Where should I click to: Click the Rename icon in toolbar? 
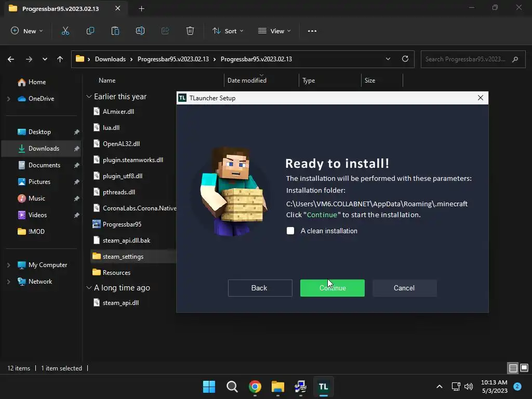click(x=140, y=31)
